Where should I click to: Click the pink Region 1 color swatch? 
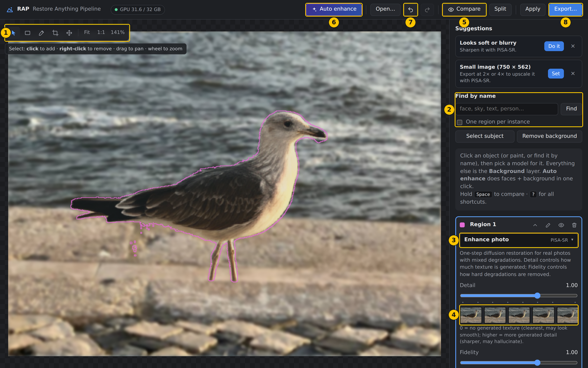point(463,225)
